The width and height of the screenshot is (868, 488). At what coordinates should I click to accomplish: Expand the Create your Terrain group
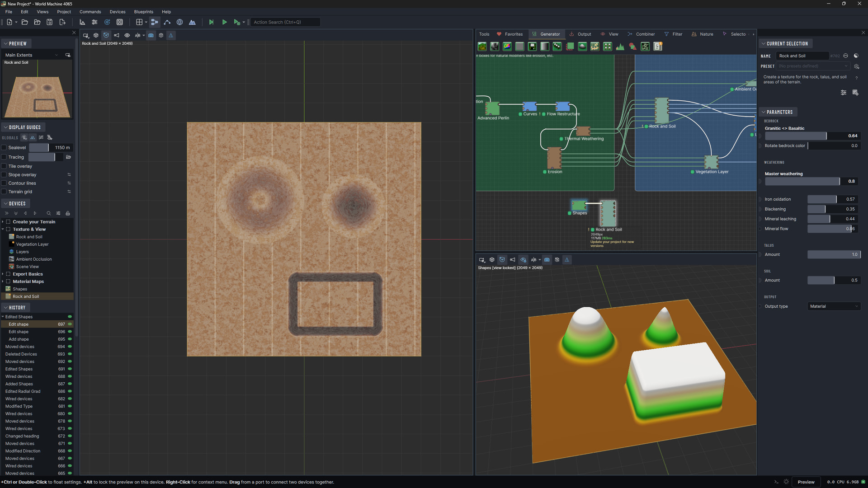[x=3, y=222]
